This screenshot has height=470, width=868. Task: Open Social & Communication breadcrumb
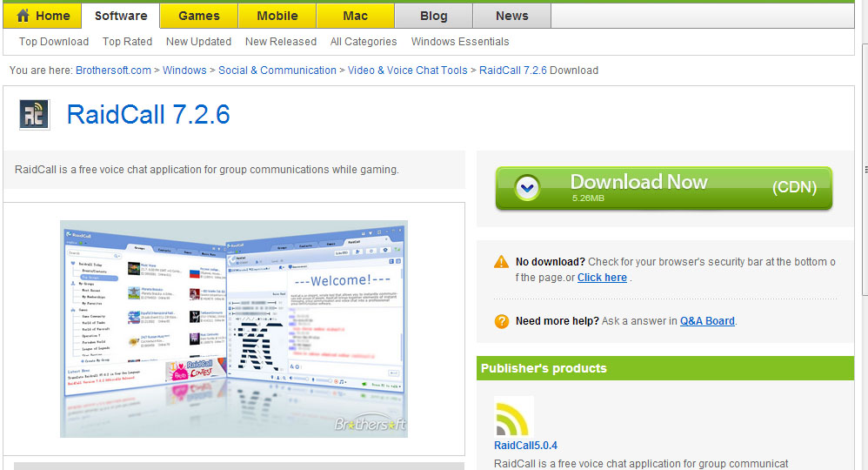277,70
